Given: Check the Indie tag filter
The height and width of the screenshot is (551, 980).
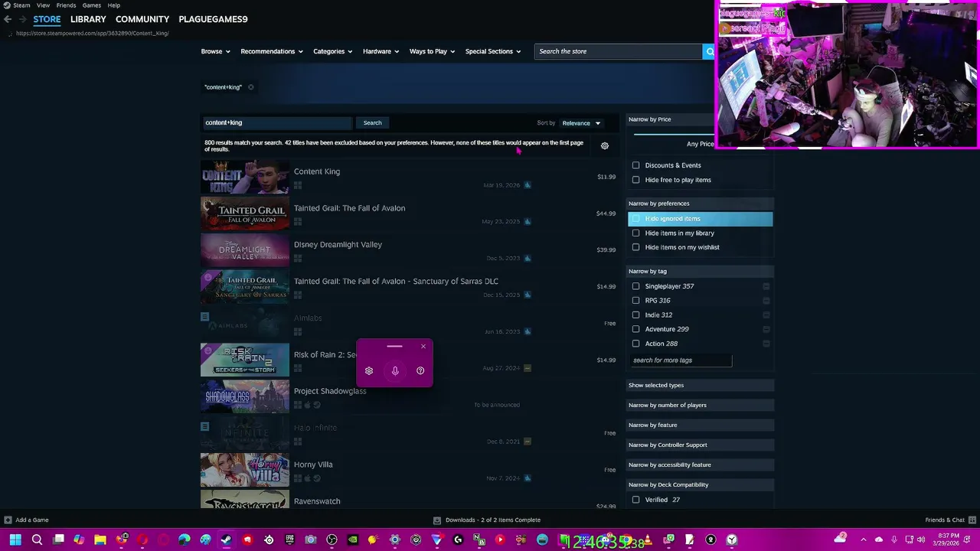Looking at the screenshot, I should pos(635,315).
